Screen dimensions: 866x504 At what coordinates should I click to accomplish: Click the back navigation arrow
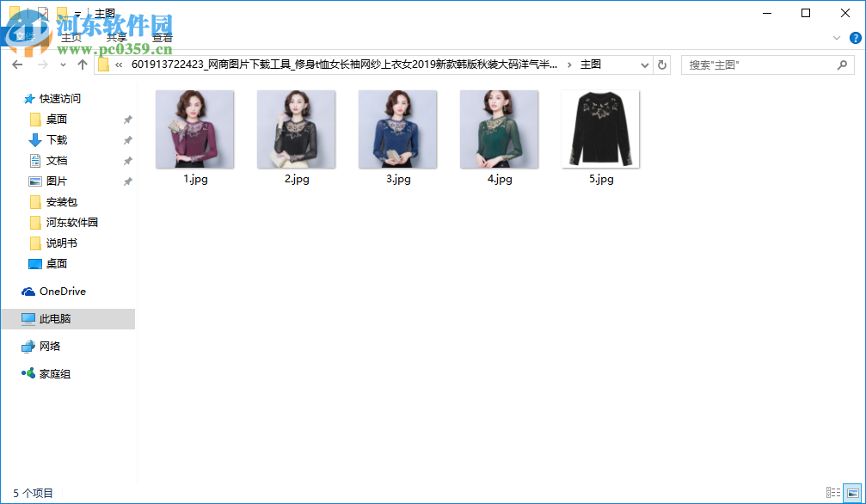click(17, 64)
